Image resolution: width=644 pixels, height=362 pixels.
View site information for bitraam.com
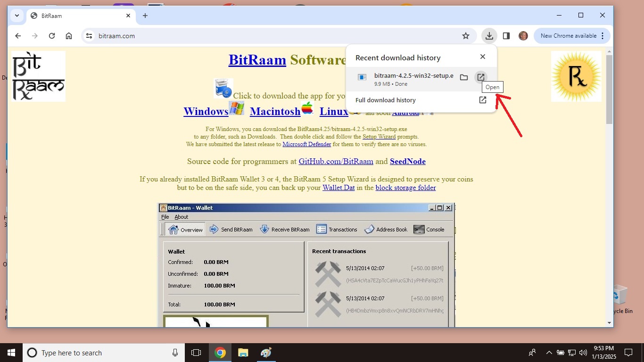pyautogui.click(x=89, y=36)
